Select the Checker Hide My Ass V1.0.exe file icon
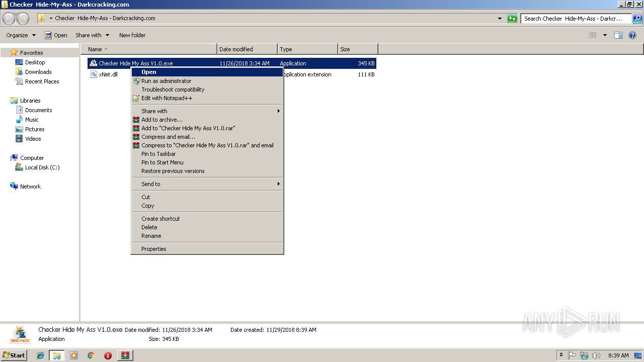644x362 pixels. (93, 63)
